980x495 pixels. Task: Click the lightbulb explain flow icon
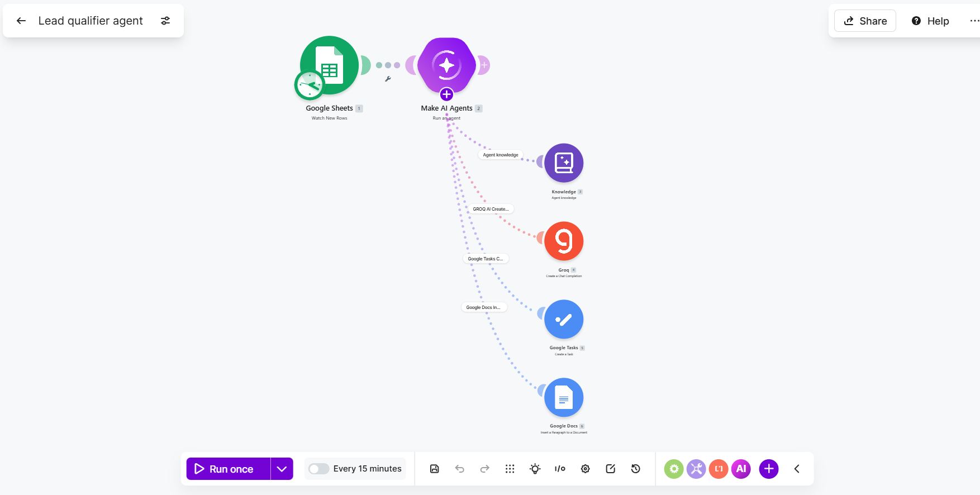pyautogui.click(x=535, y=469)
